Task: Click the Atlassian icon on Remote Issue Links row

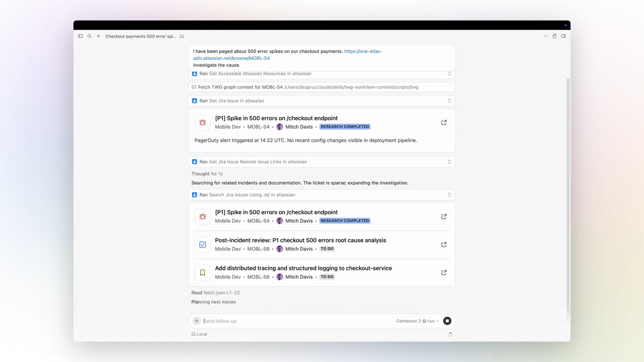Action: pos(194,162)
